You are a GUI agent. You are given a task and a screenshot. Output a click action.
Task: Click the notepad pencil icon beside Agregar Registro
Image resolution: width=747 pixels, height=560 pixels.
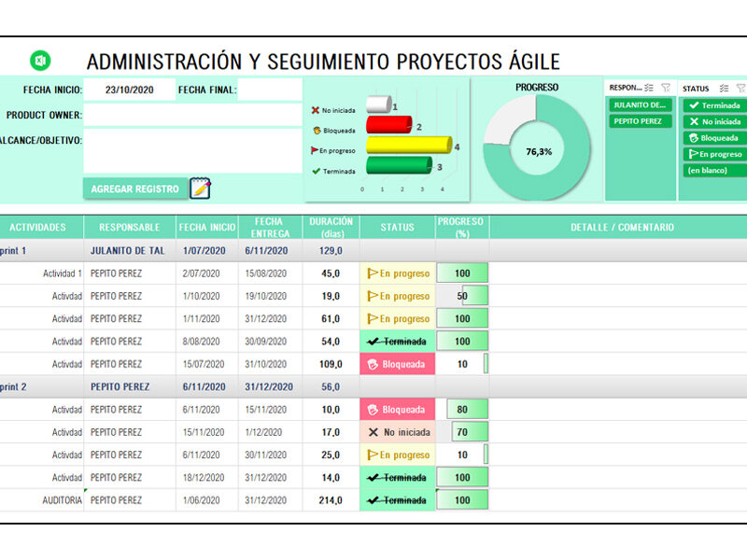(200, 189)
